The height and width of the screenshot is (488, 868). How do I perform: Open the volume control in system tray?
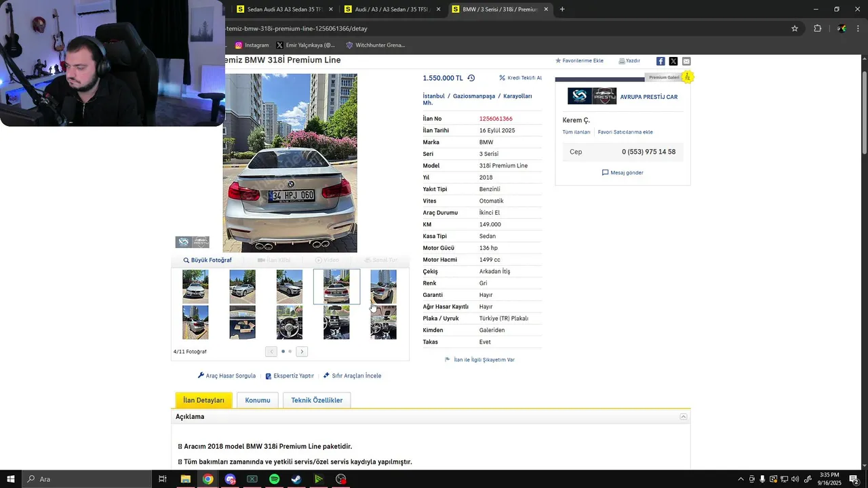(x=795, y=479)
